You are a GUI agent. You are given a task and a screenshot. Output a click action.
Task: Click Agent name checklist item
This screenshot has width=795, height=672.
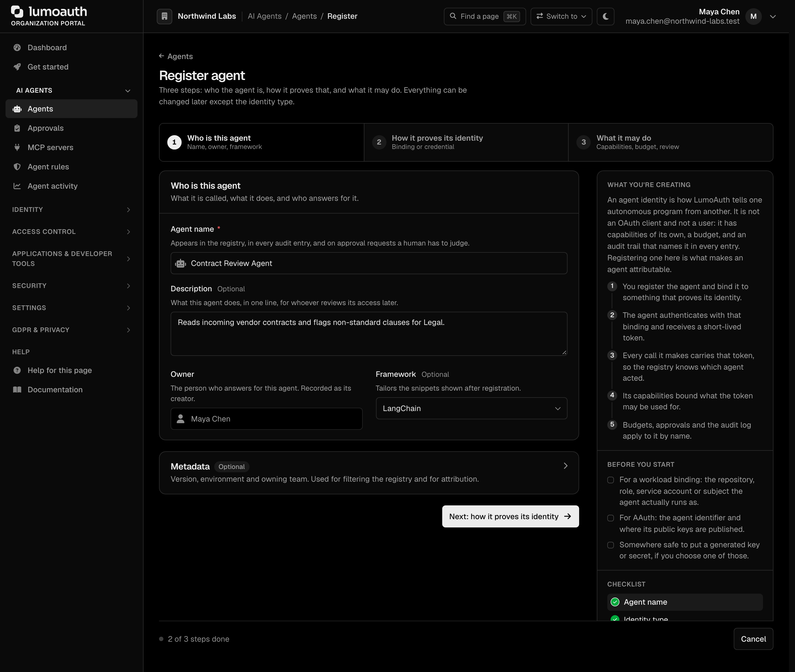[x=685, y=602]
